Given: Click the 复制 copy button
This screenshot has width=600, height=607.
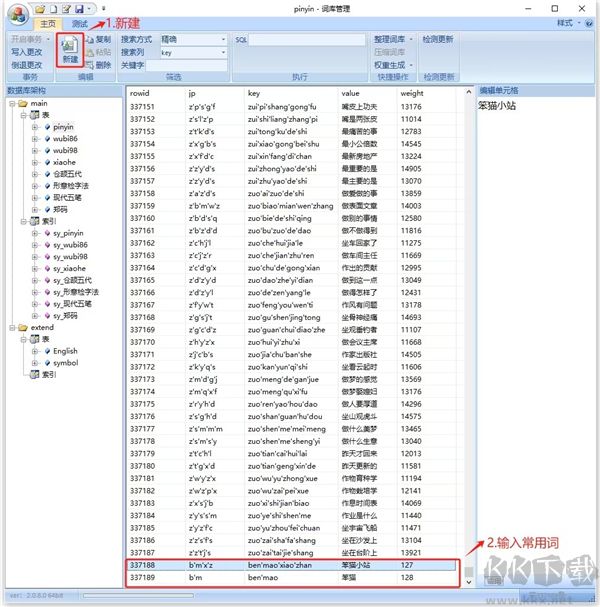Looking at the screenshot, I should [99, 39].
